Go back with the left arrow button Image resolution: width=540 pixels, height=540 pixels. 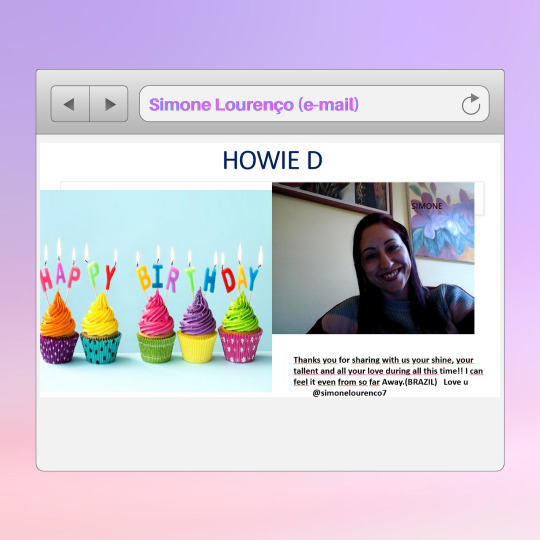pyautogui.click(x=70, y=104)
